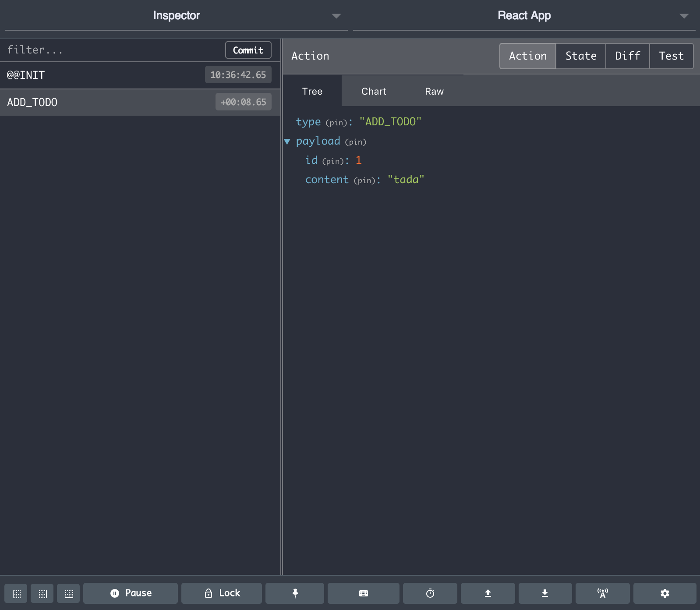Click the Commit button
The width and height of the screenshot is (700, 610).
click(x=248, y=50)
